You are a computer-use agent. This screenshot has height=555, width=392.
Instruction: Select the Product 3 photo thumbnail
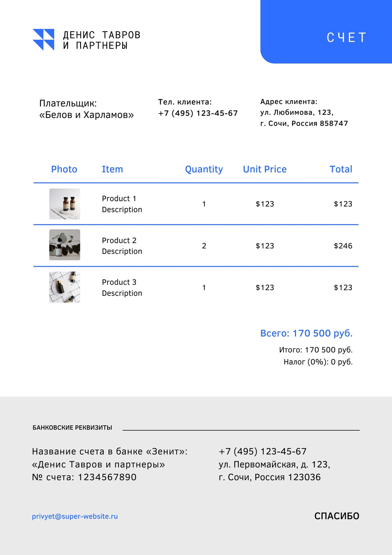click(64, 287)
